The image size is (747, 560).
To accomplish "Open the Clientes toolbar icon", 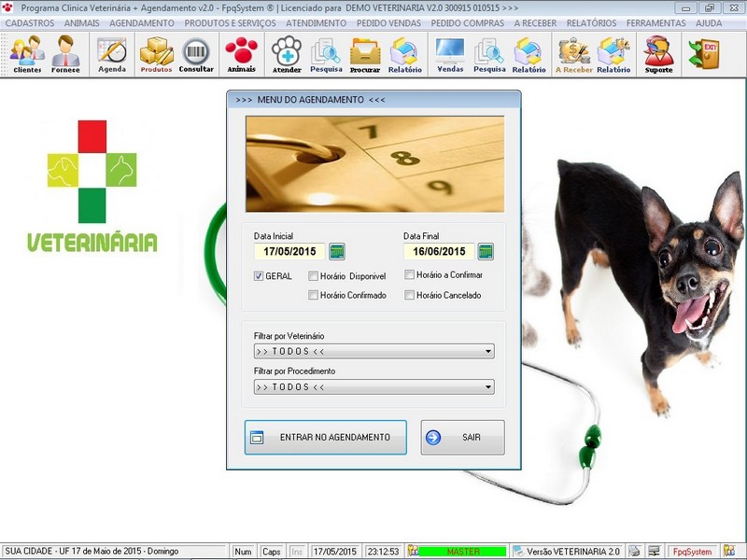I will 27,54.
